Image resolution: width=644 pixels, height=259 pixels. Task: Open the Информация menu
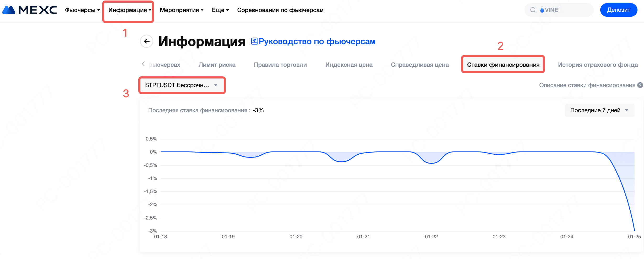click(x=129, y=10)
